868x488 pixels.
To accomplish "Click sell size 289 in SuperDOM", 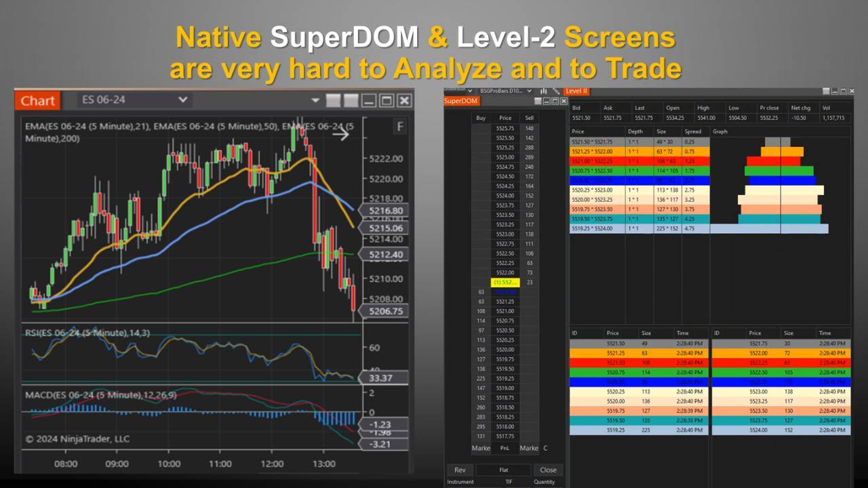I will click(529, 157).
